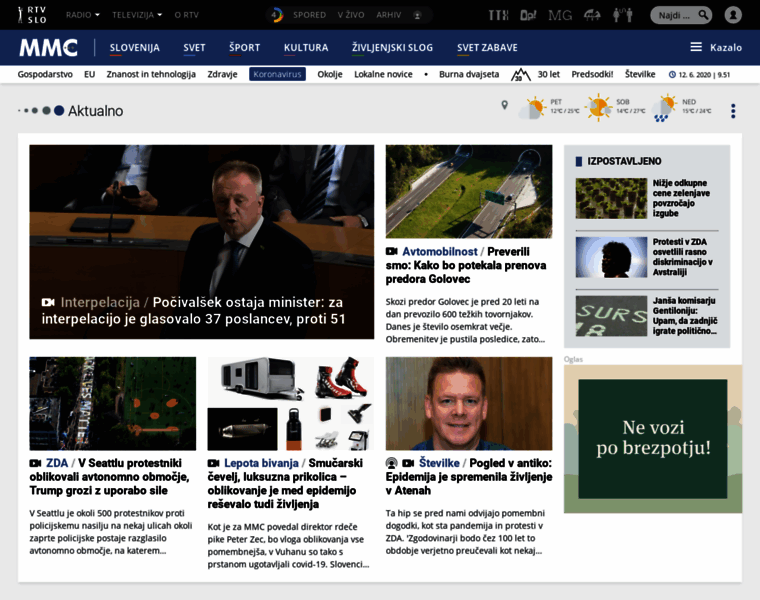760x600 pixels.
Task: Click video icon beside Avtomobilnost
Action: pyautogui.click(x=392, y=252)
